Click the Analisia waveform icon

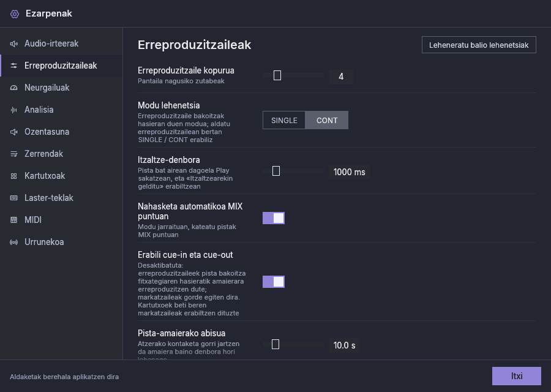click(x=13, y=110)
